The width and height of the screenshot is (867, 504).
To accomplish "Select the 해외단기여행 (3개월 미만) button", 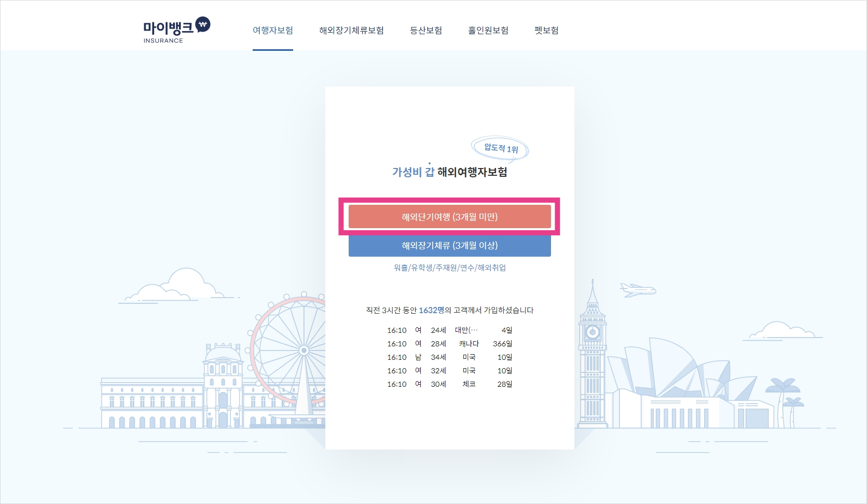I will click(450, 216).
